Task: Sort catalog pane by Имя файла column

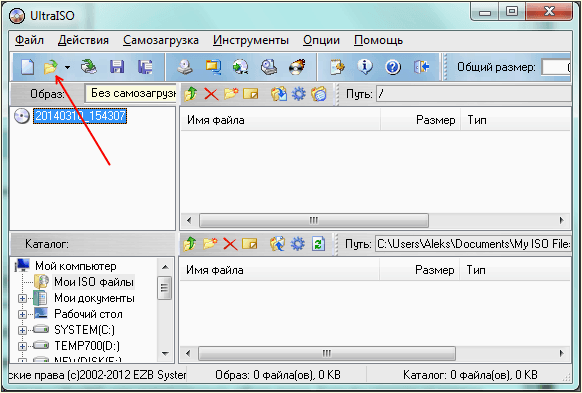Action: coord(279,270)
